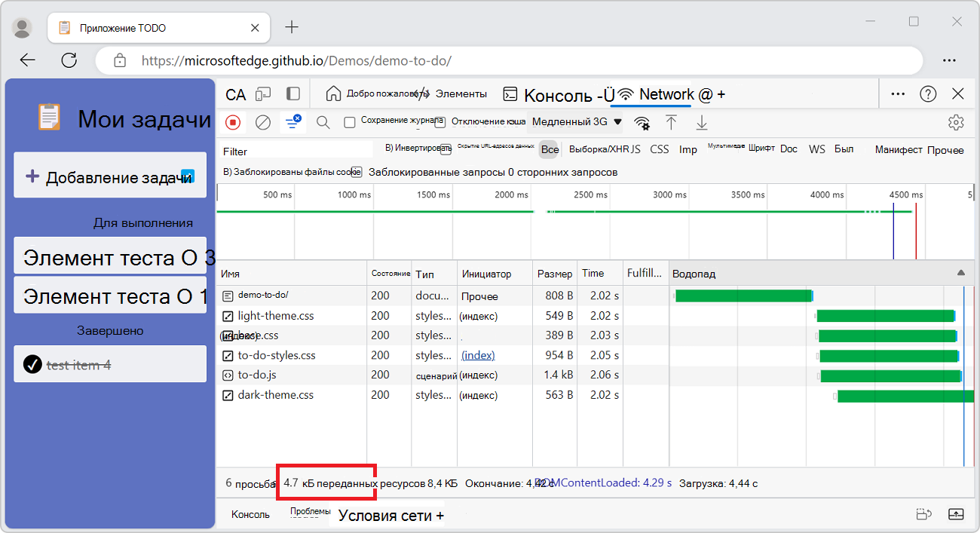Switch to the Элементы tab
Screen dimensions: 980x533
pyautogui.click(x=461, y=94)
